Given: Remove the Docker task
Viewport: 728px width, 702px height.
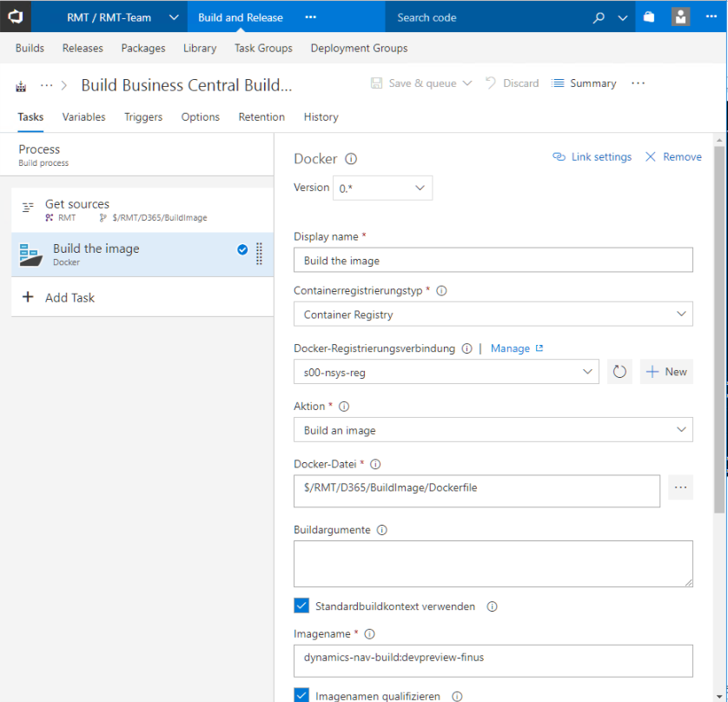Looking at the screenshot, I should point(673,157).
